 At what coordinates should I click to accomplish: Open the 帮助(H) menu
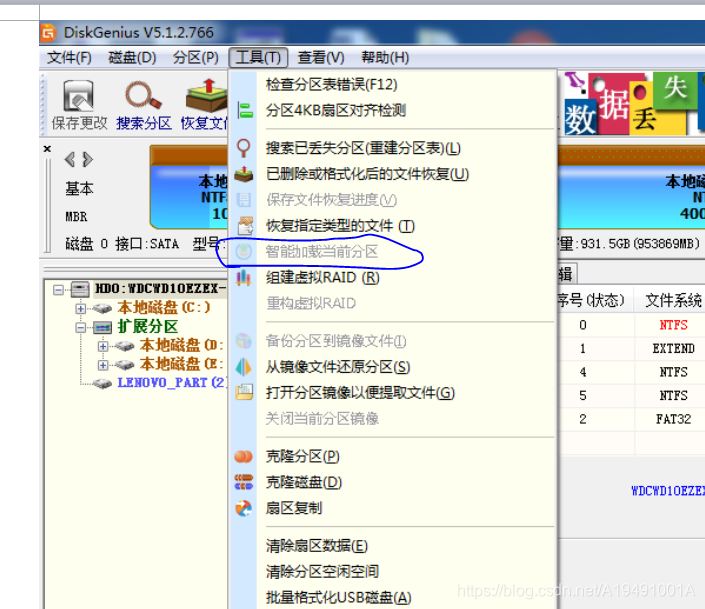(x=385, y=58)
